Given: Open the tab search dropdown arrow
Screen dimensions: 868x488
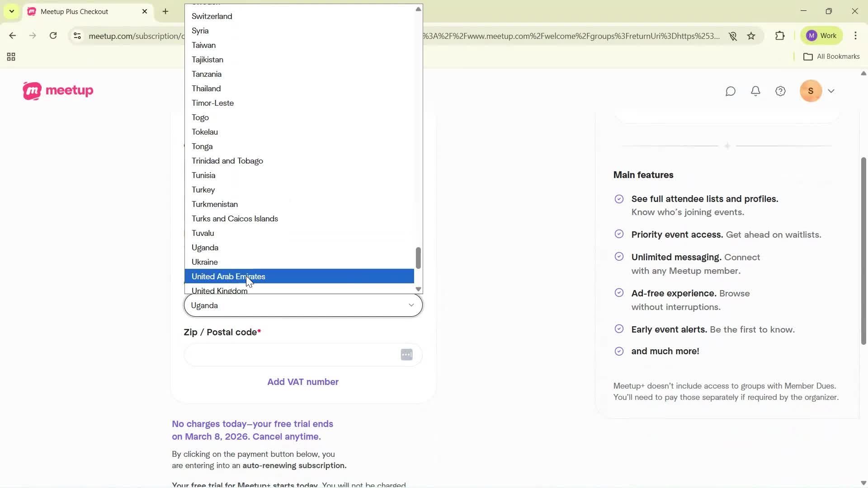Looking at the screenshot, I should coord(11,11).
